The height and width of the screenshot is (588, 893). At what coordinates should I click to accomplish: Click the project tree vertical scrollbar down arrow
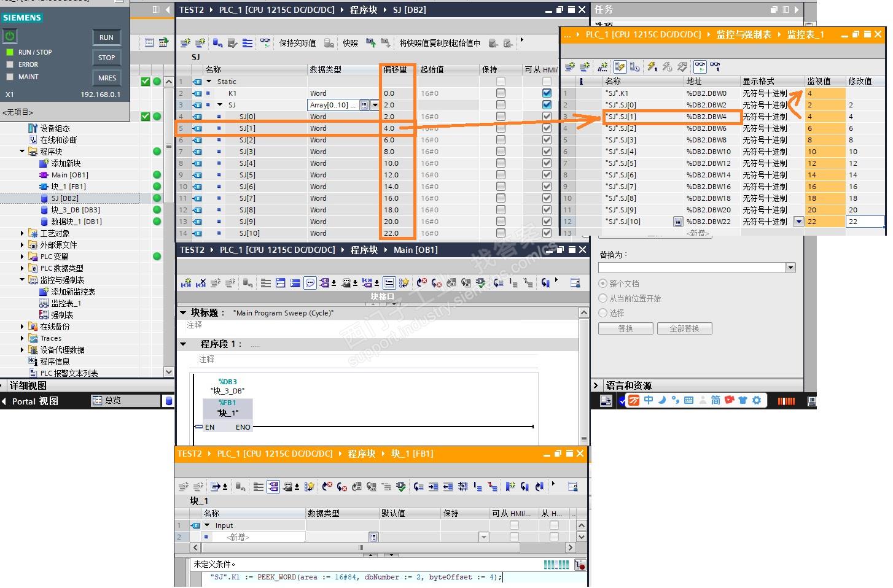click(x=169, y=372)
